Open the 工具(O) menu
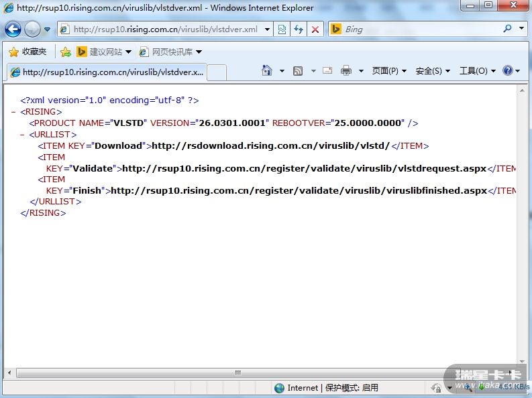532x398 pixels. click(477, 71)
